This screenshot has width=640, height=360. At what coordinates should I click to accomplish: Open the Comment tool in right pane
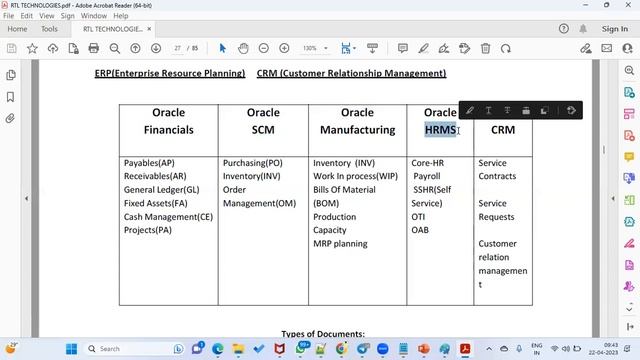(x=629, y=157)
